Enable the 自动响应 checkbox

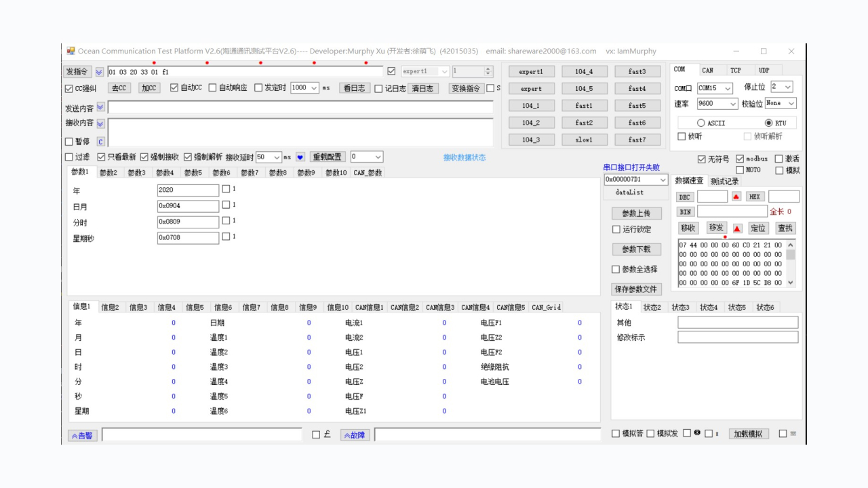212,87
